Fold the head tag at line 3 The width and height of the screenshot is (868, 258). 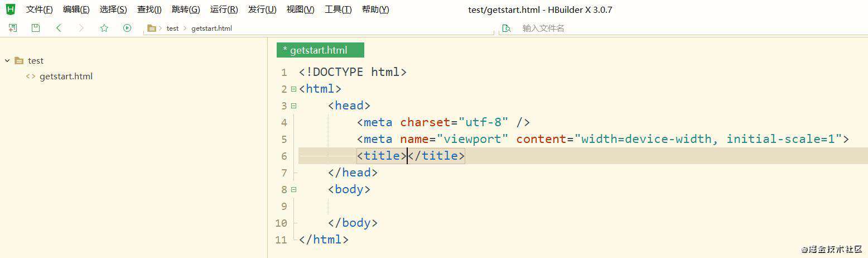point(293,106)
